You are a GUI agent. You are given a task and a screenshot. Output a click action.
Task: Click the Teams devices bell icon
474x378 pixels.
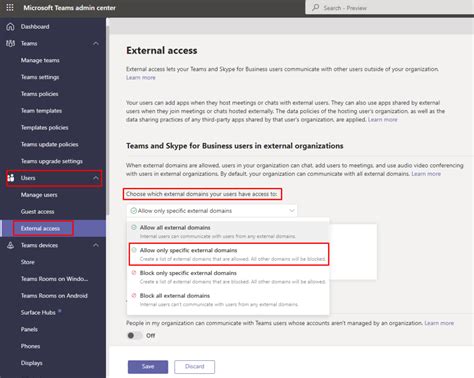pos(10,245)
